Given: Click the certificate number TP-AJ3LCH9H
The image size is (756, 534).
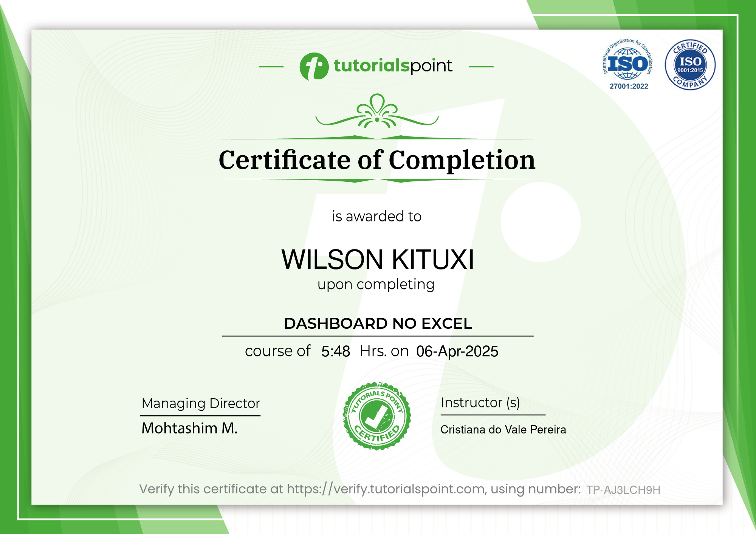Looking at the screenshot, I should pos(623,490).
